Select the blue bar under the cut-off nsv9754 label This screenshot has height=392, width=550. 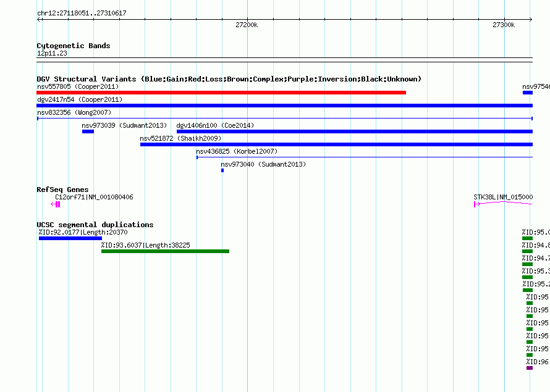pos(528,93)
